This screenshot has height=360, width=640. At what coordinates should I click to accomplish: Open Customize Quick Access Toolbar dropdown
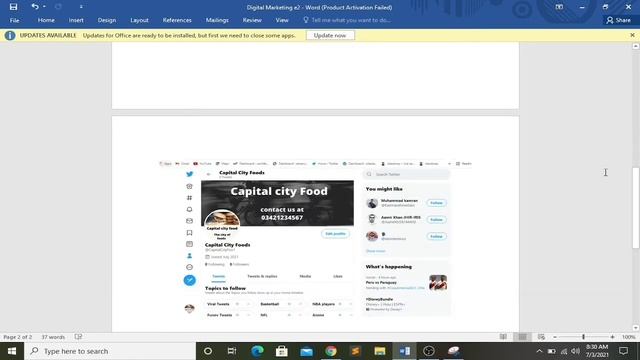coord(81,7)
